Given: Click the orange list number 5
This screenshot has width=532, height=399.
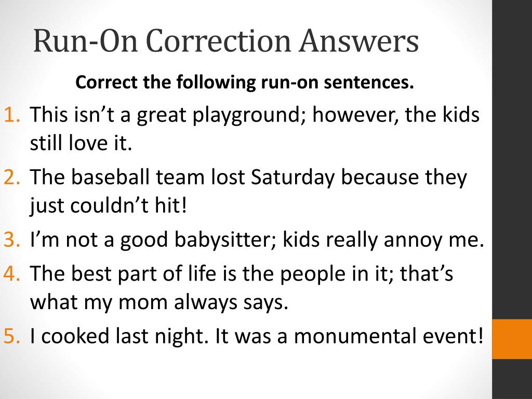Looking at the screenshot, I should [x=12, y=336].
